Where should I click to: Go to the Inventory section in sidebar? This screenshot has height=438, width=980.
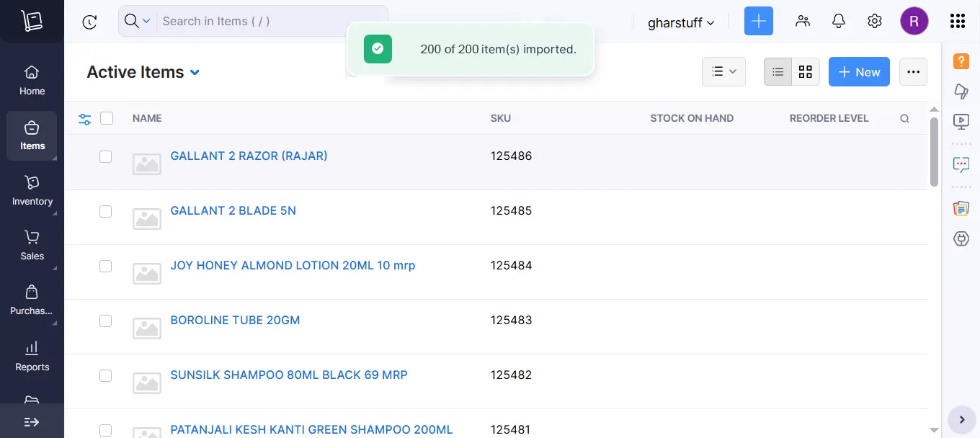(32, 190)
